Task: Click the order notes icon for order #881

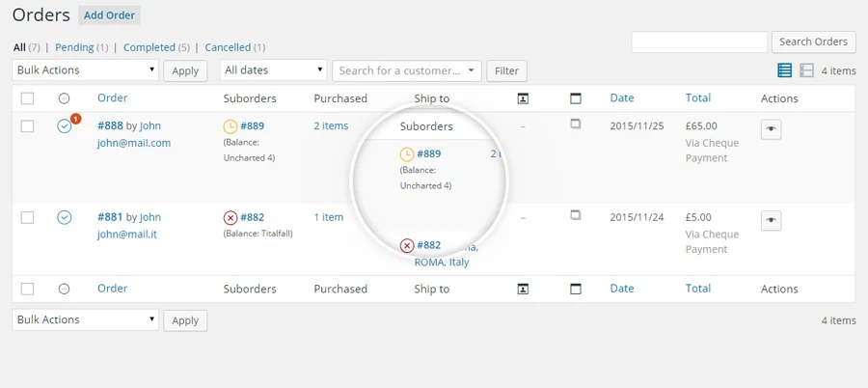Action: point(576,214)
